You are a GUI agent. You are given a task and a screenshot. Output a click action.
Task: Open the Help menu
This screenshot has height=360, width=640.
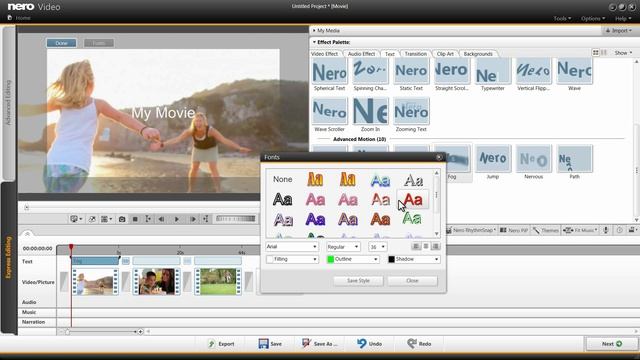pos(622,18)
